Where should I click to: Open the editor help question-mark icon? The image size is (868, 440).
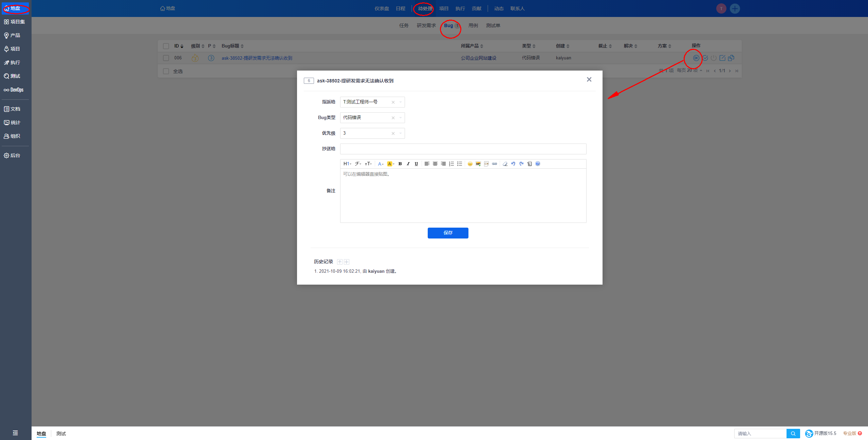point(538,164)
